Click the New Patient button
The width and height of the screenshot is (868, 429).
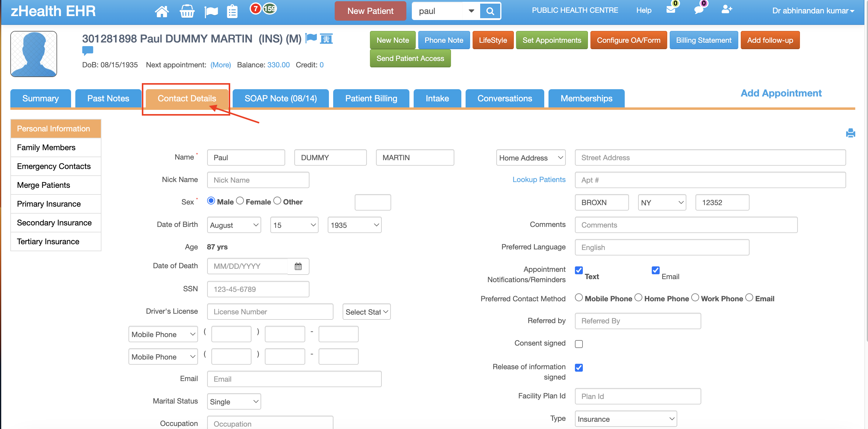click(370, 11)
